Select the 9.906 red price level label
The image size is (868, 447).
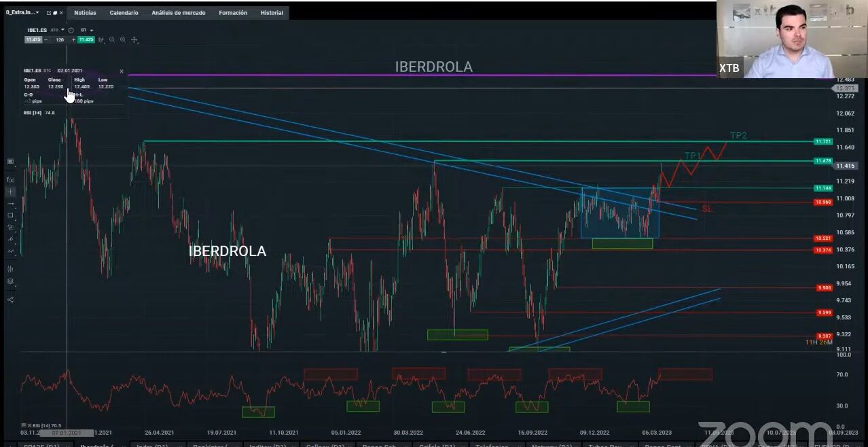click(824, 288)
